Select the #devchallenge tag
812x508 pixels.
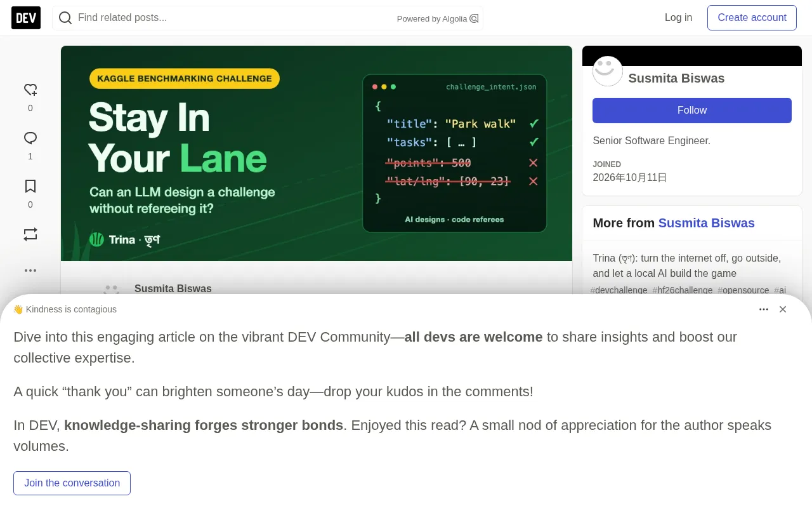click(x=619, y=290)
